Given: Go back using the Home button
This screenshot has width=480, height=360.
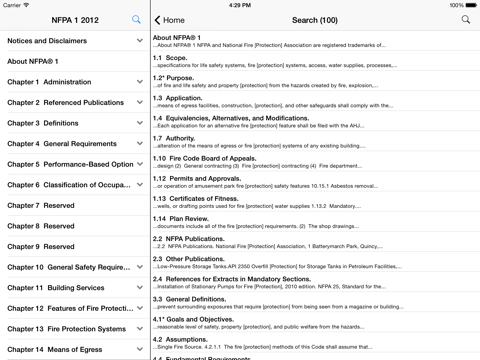Looking at the screenshot, I should [169, 20].
